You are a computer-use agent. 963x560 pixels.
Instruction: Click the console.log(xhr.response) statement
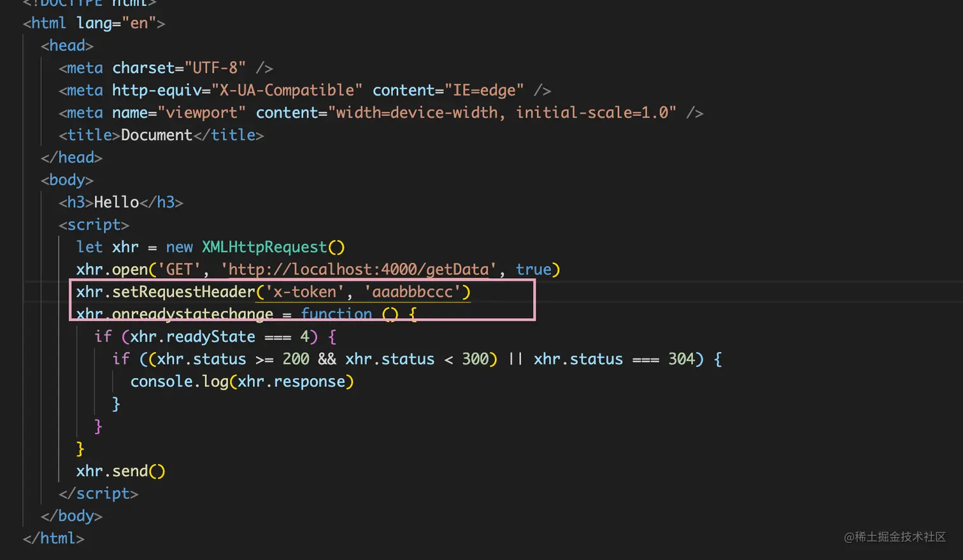click(242, 382)
